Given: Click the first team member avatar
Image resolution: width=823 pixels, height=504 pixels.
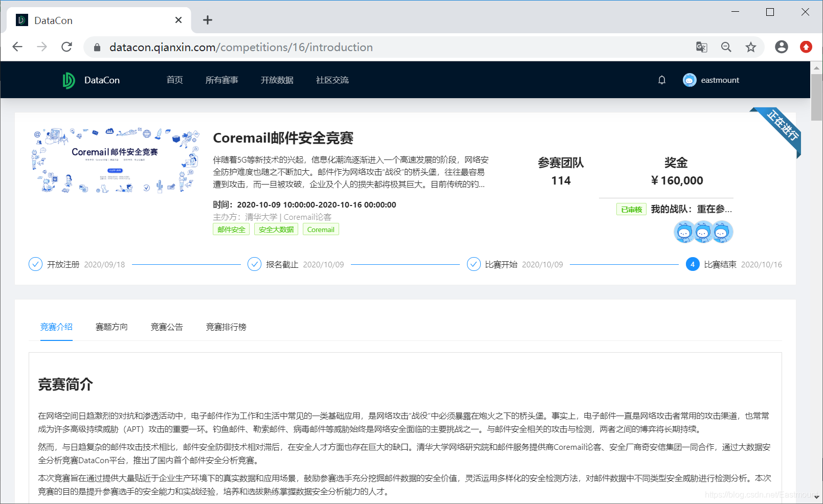Looking at the screenshot, I should 684,232.
